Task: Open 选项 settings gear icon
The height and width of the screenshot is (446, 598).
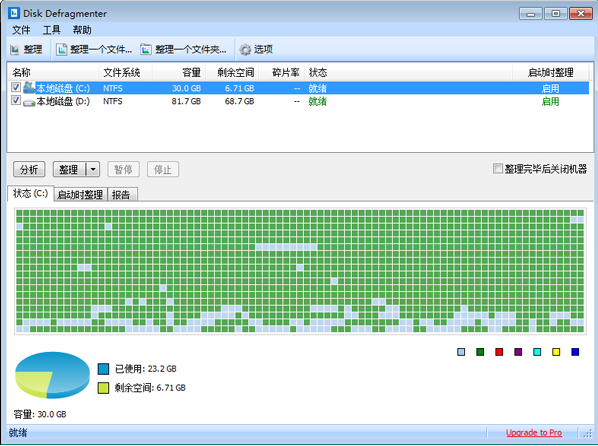Action: pyautogui.click(x=245, y=50)
